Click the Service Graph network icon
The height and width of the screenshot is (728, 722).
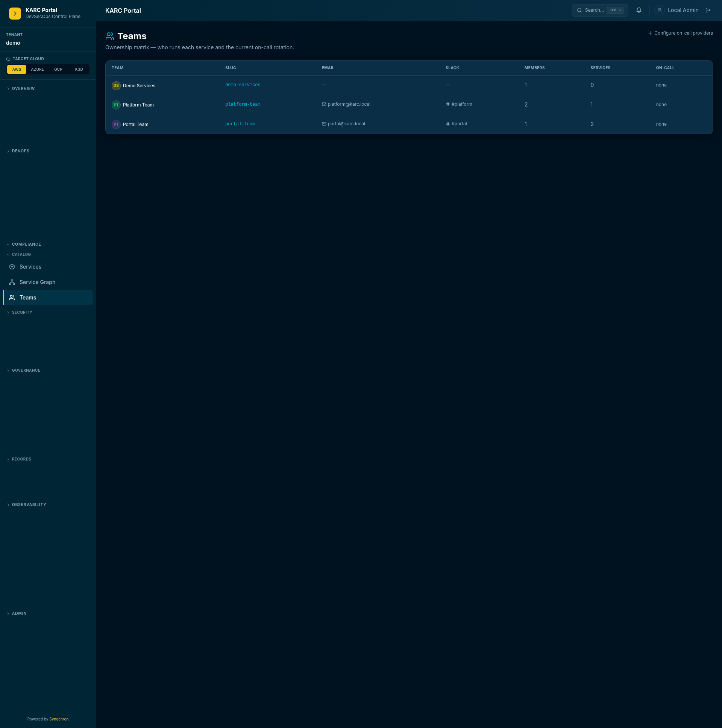pos(12,282)
